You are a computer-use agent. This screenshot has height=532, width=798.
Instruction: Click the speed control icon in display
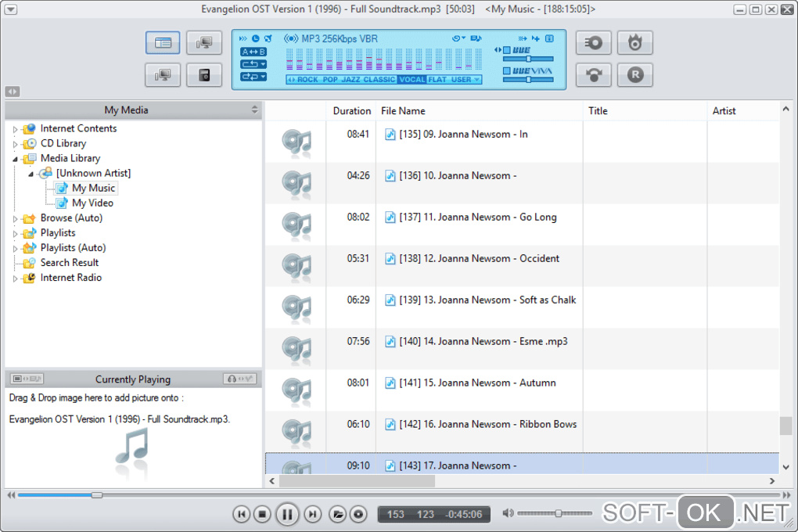pyautogui.click(x=243, y=38)
